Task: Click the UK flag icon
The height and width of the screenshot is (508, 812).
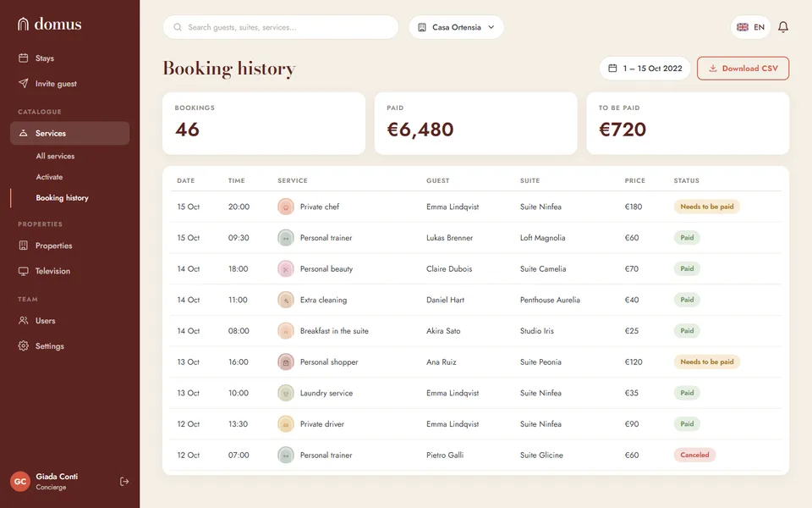Action: coord(743,27)
